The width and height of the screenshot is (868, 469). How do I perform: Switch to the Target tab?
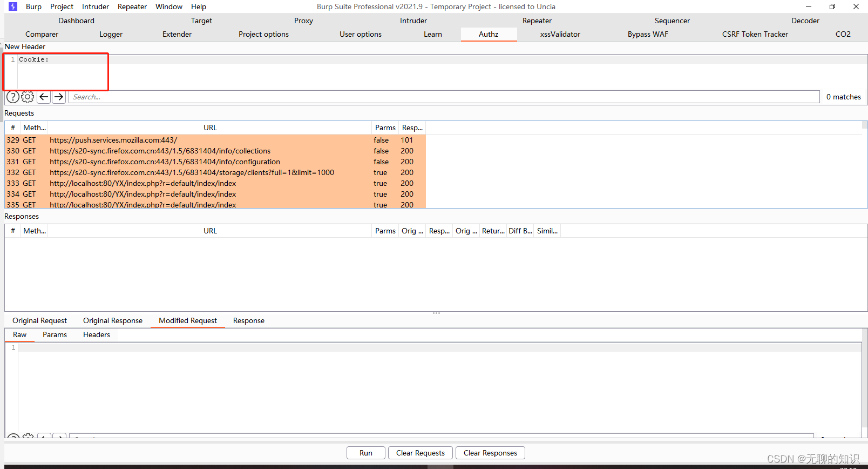point(201,21)
